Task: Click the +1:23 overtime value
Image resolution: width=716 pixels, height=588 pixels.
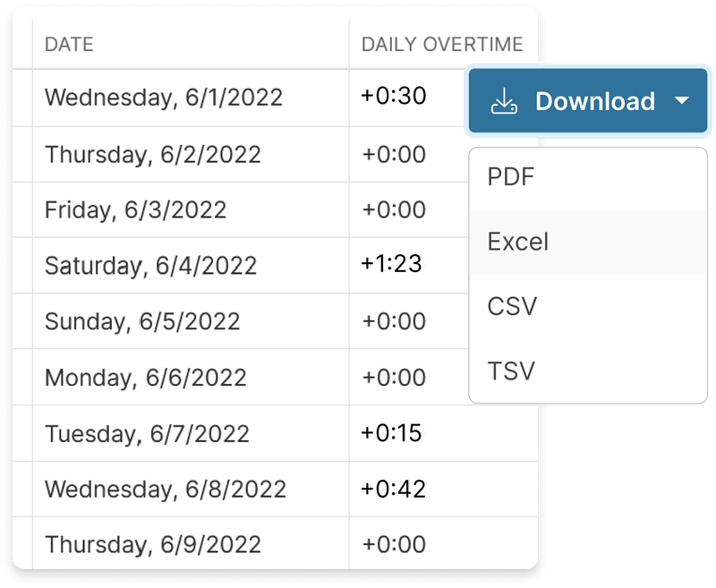Action: click(392, 265)
